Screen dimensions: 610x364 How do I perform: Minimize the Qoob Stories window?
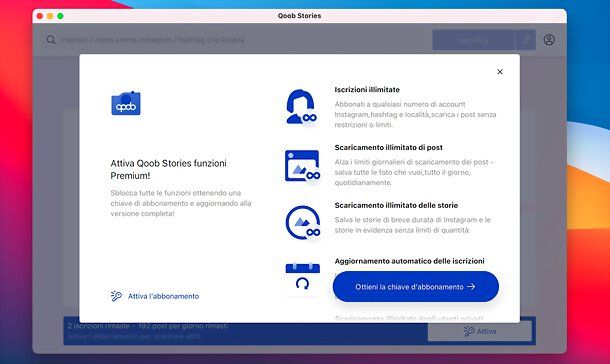pos(50,16)
